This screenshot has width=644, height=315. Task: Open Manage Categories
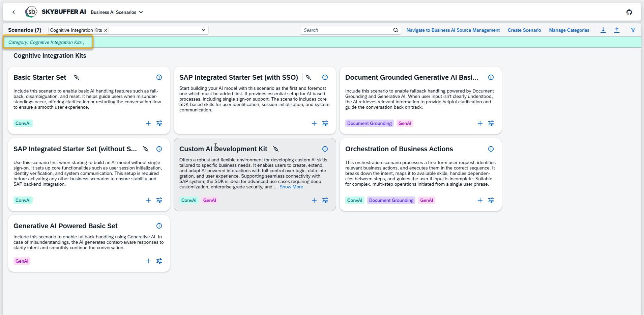point(569,30)
